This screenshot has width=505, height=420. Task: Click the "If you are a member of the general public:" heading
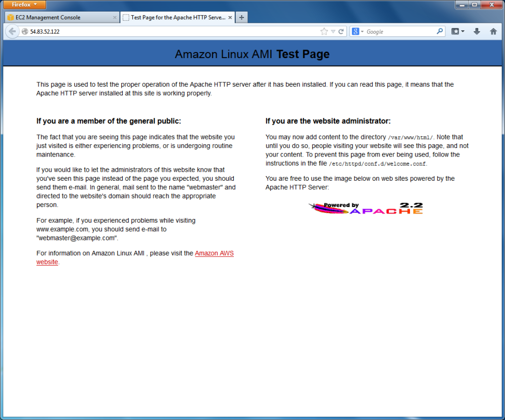coord(109,121)
